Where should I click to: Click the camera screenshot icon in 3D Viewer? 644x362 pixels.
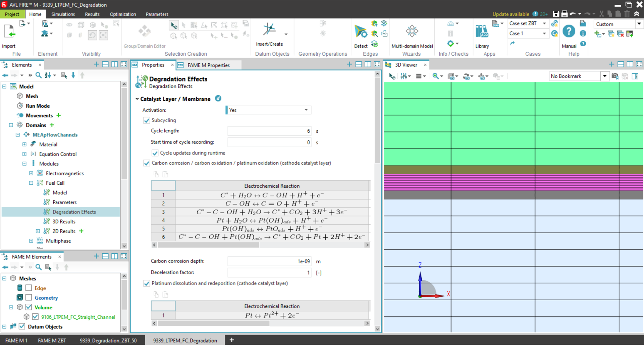pyautogui.click(x=614, y=76)
